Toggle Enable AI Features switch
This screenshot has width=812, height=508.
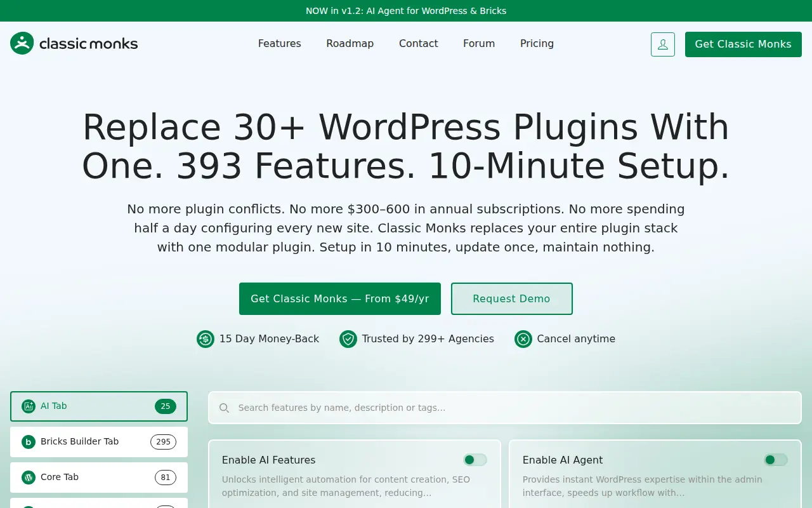click(x=475, y=460)
